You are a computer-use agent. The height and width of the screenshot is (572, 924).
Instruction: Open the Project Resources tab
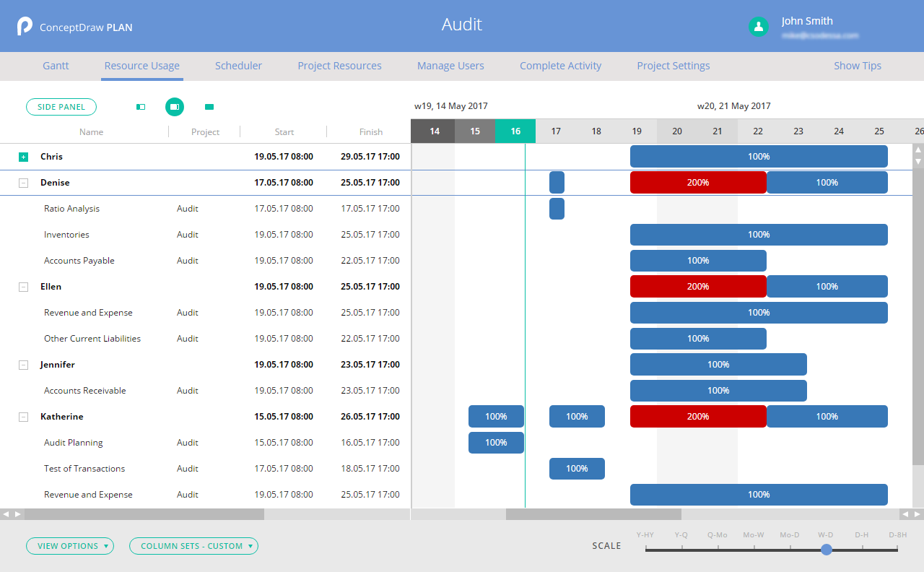pos(339,66)
